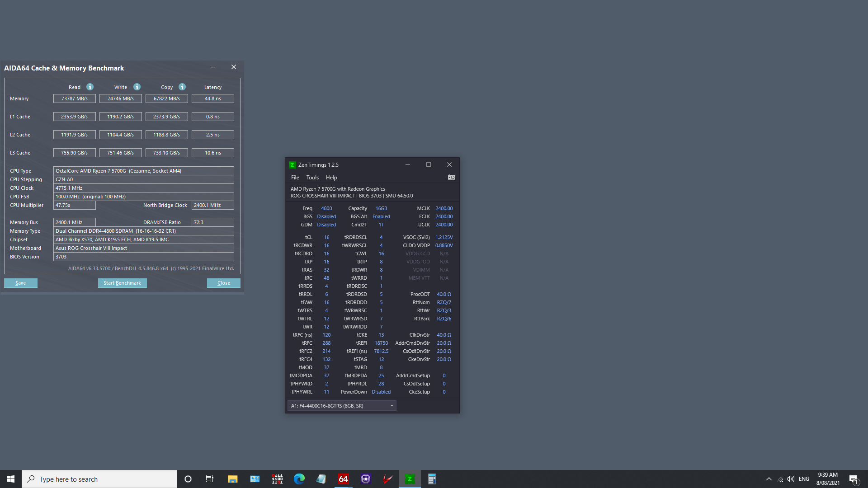Open the File menu in ZenTimings
The width and height of the screenshot is (868, 488).
point(295,178)
